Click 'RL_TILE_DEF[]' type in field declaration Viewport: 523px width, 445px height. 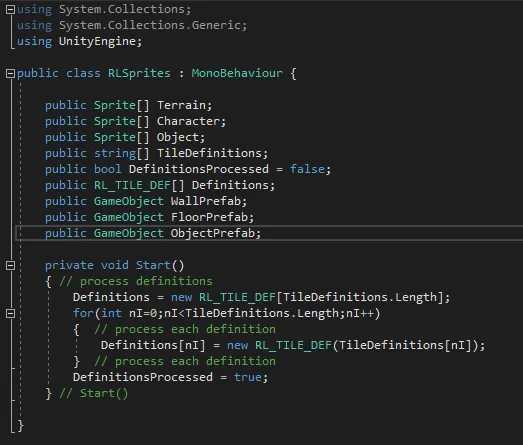point(139,185)
